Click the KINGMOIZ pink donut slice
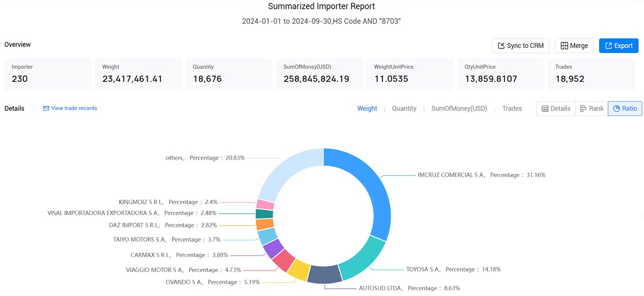 coord(265,204)
